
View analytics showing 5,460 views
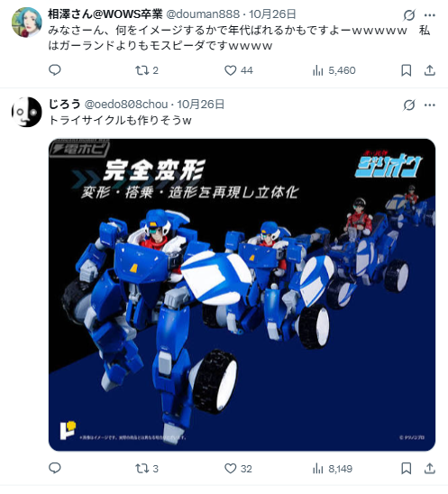pos(334,70)
